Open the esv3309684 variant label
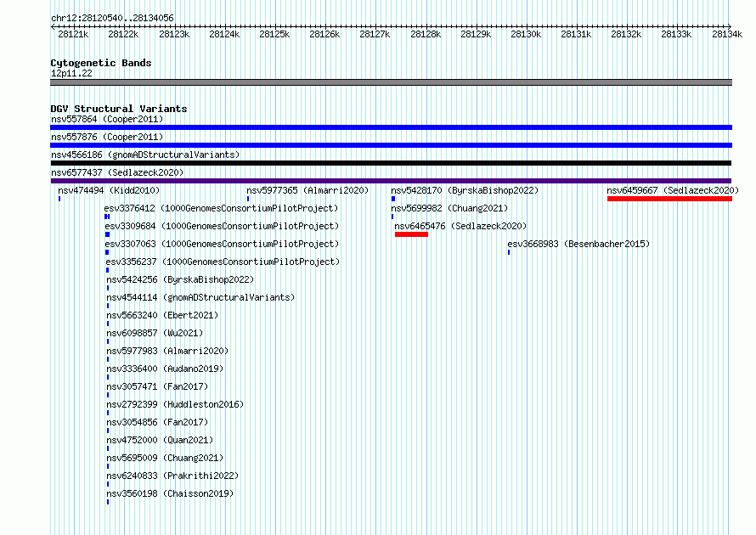 [x=223, y=226]
